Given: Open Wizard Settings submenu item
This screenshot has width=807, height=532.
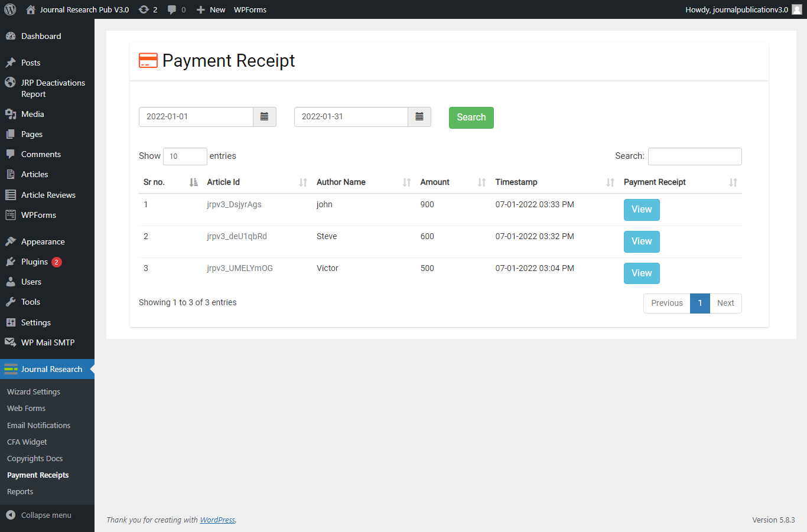Looking at the screenshot, I should click(x=34, y=391).
